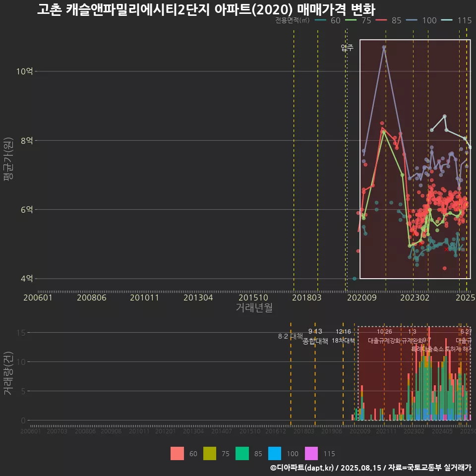Select the teal 60 line in top legend
476x476 pixels.
[x=321, y=20]
